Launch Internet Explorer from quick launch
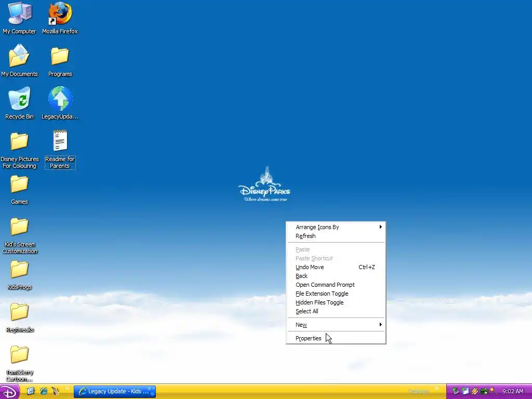Image resolution: width=532 pixels, height=399 pixels. [44, 391]
